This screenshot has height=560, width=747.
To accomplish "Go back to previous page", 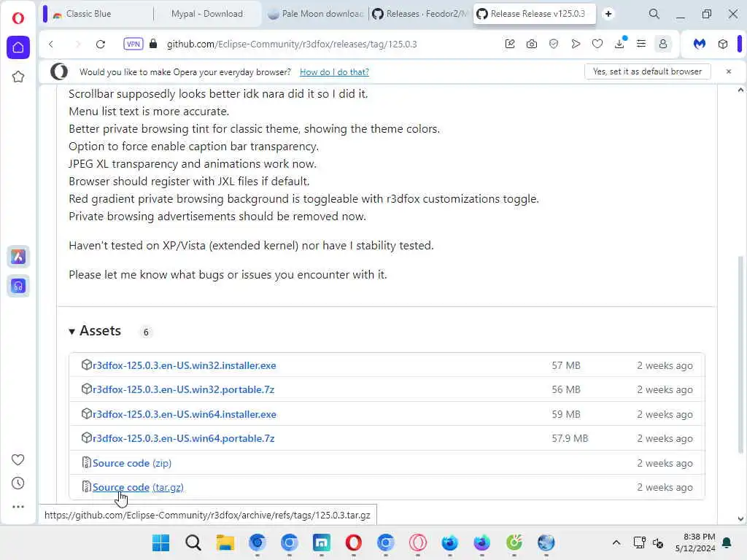I will [x=51, y=44].
